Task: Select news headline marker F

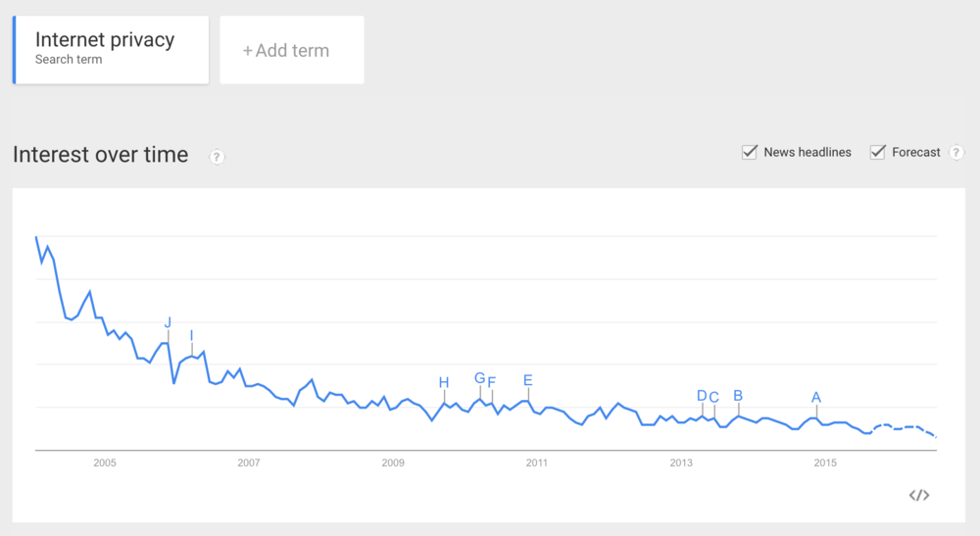Action: coord(492,382)
